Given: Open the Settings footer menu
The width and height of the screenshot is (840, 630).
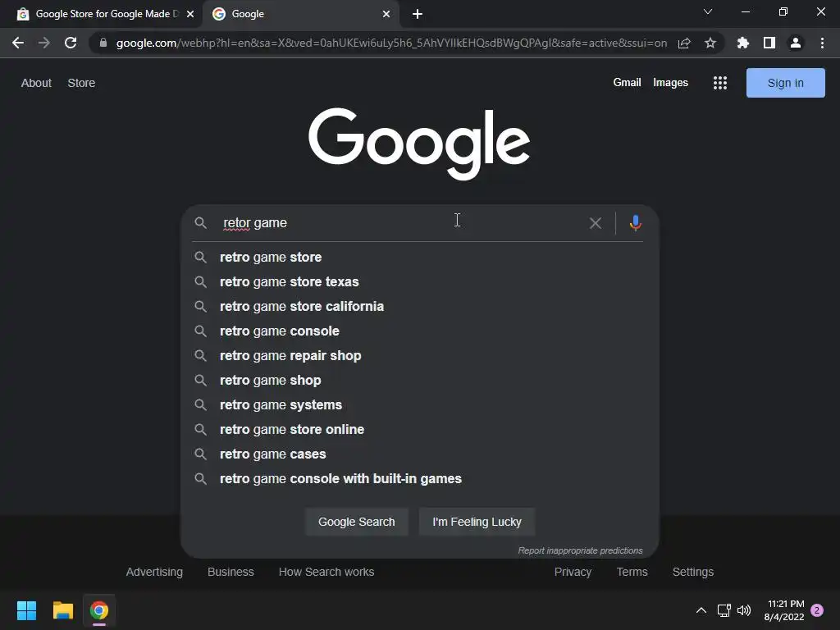Looking at the screenshot, I should coord(692,572).
